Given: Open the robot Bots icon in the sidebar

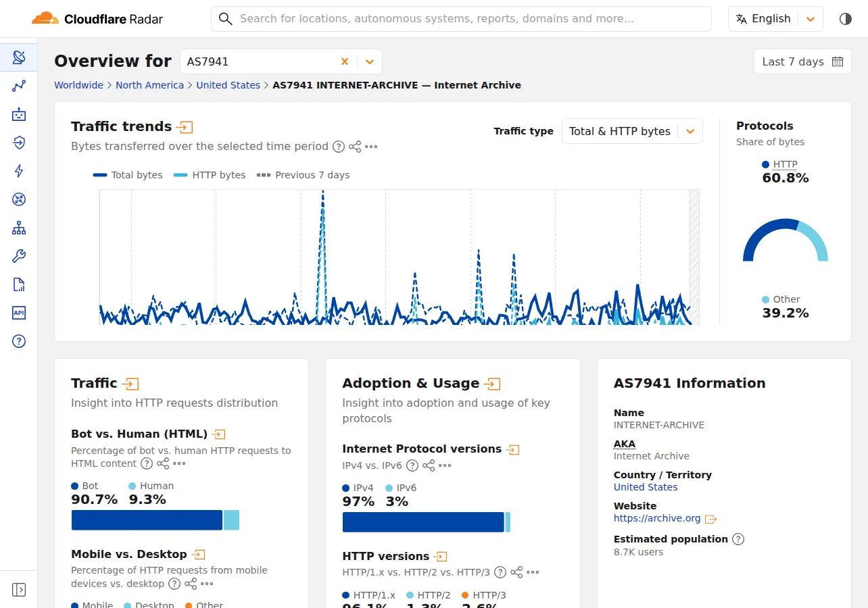Looking at the screenshot, I should [x=19, y=114].
